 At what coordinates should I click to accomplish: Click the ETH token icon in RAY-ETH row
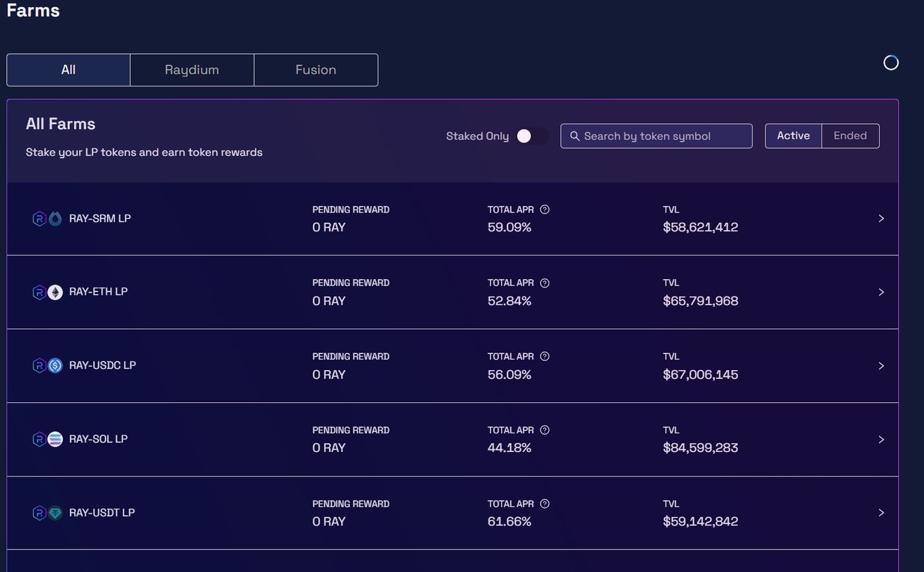pyautogui.click(x=55, y=292)
